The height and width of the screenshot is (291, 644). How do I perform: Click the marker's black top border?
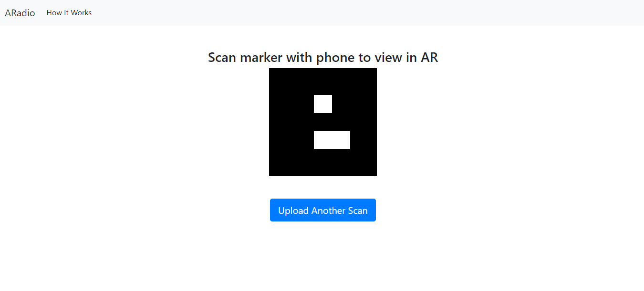pos(323,81)
